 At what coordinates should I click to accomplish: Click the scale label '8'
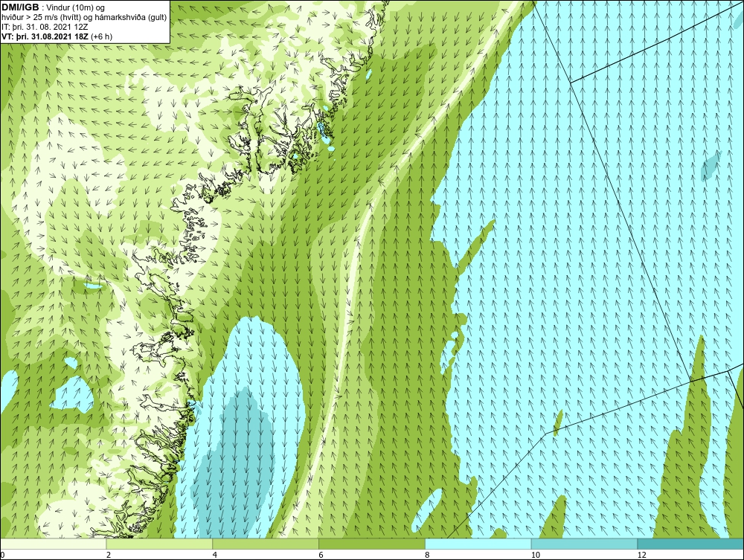click(428, 555)
